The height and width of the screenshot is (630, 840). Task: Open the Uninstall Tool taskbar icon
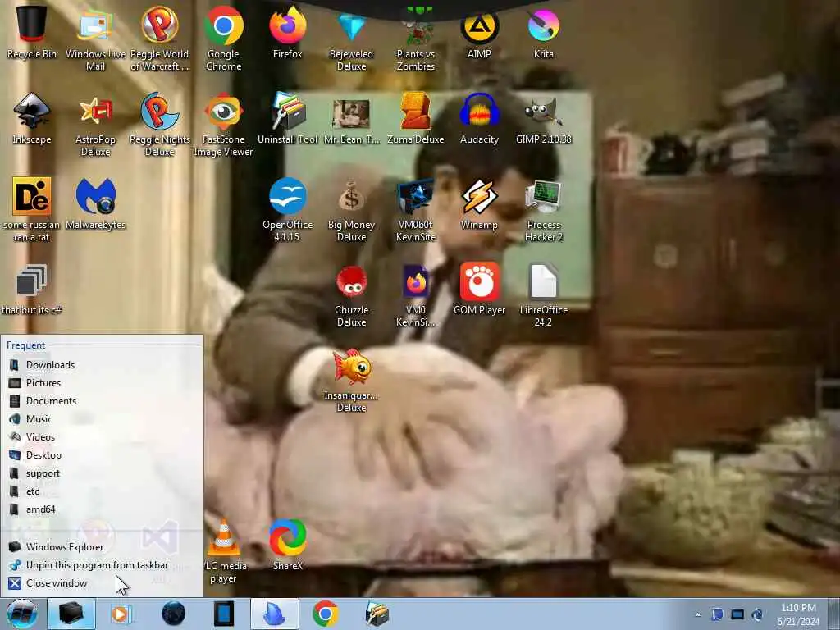377,614
